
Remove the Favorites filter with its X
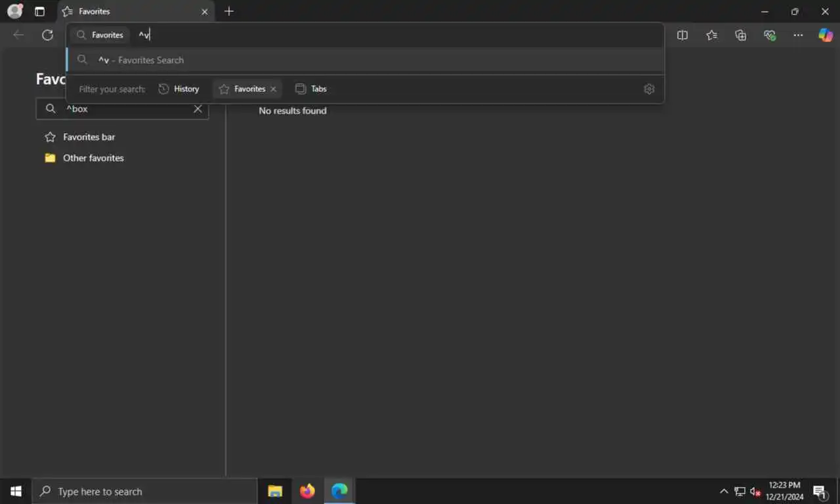[273, 89]
